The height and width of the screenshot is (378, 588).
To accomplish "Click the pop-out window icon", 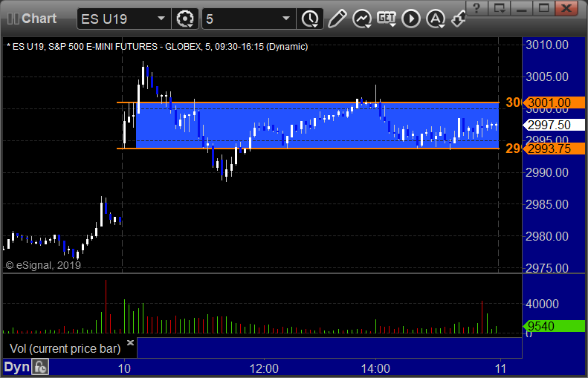I will point(499,8).
